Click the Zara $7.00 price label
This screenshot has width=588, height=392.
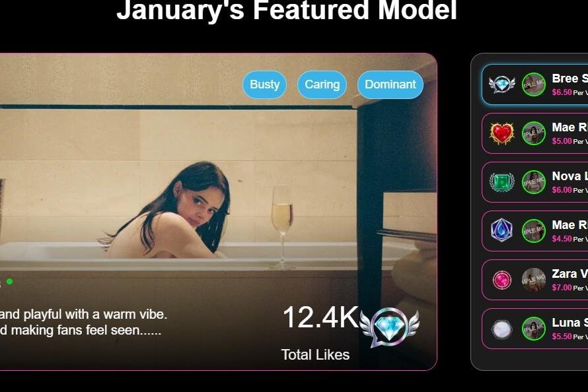point(562,288)
